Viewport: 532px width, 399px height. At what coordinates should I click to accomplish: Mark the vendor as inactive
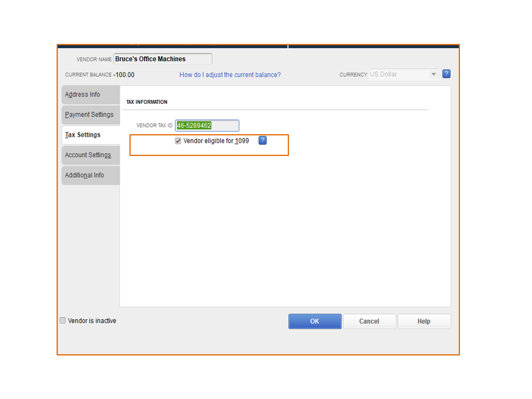[x=63, y=320]
